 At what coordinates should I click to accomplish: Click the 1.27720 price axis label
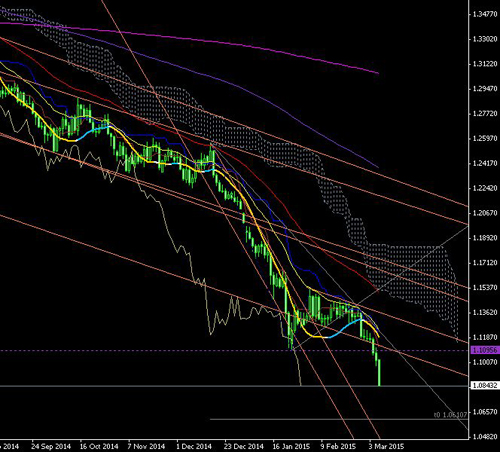pyautogui.click(x=485, y=114)
